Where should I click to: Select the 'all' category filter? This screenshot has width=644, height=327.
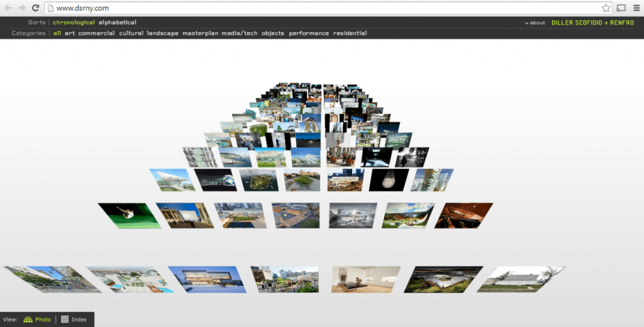pos(57,33)
